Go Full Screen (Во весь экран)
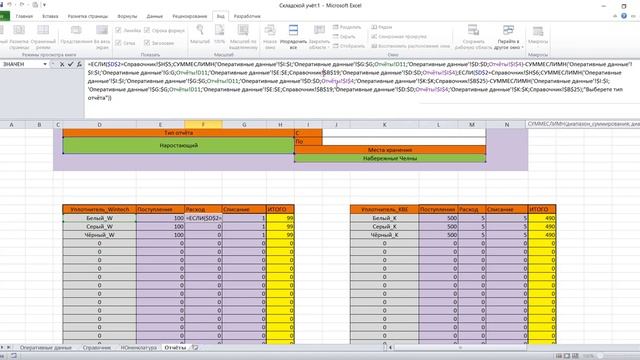The width and height of the screenshot is (640, 360). pos(102,36)
